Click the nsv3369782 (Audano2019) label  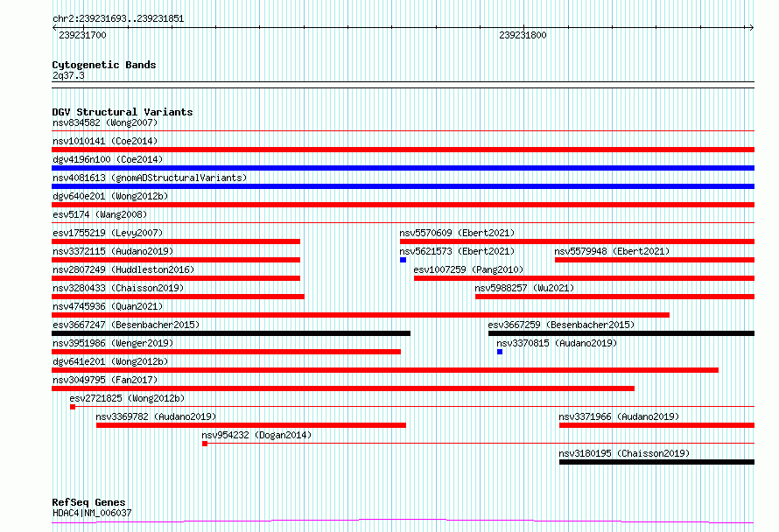pyautogui.click(x=156, y=416)
